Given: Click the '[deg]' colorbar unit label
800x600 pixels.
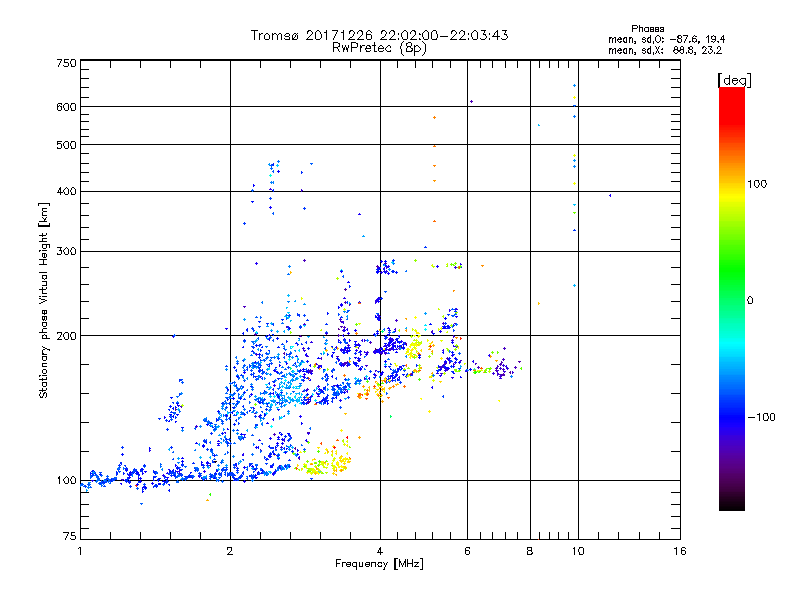Looking at the screenshot, I should click(x=734, y=80).
